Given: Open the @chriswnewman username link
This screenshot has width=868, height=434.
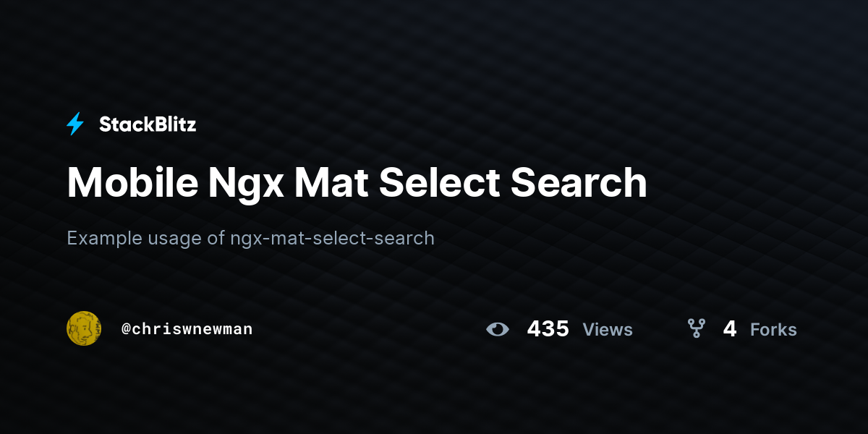Looking at the screenshot, I should pos(187,329).
